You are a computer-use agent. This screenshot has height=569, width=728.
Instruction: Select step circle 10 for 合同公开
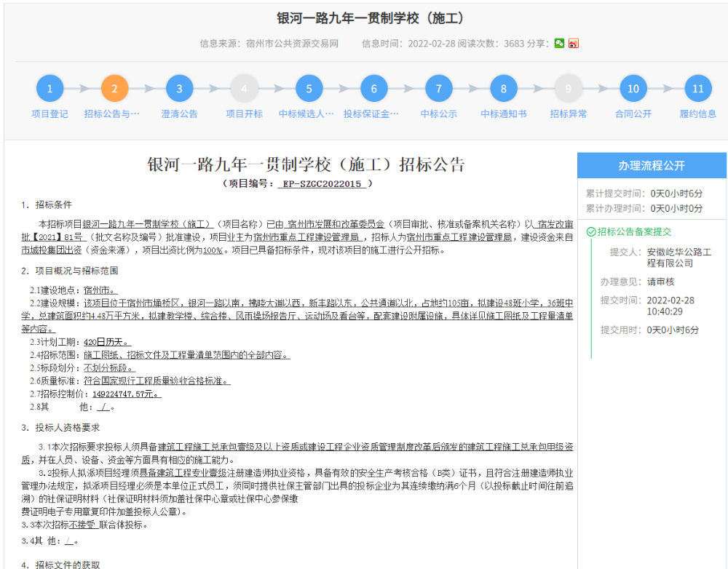click(633, 88)
